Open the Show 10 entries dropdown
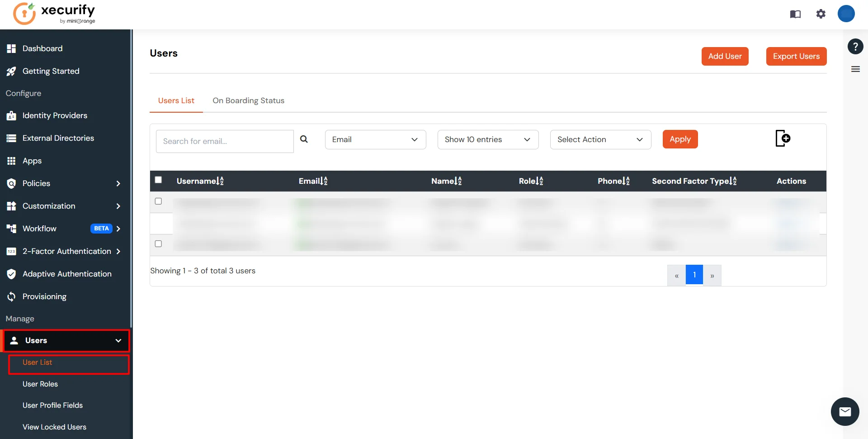This screenshot has width=868, height=439. (x=488, y=139)
